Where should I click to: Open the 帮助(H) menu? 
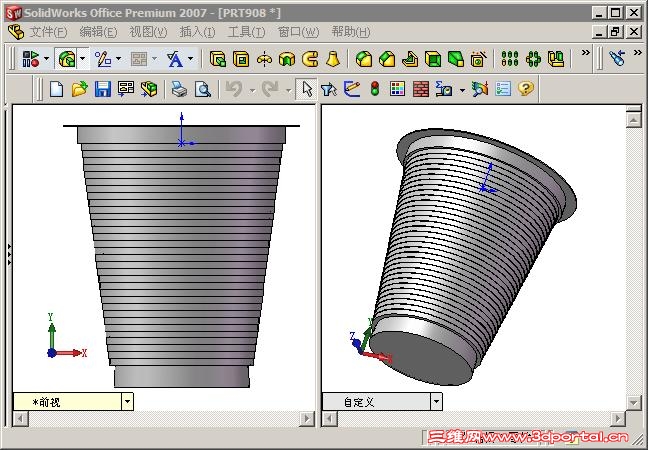(350, 32)
